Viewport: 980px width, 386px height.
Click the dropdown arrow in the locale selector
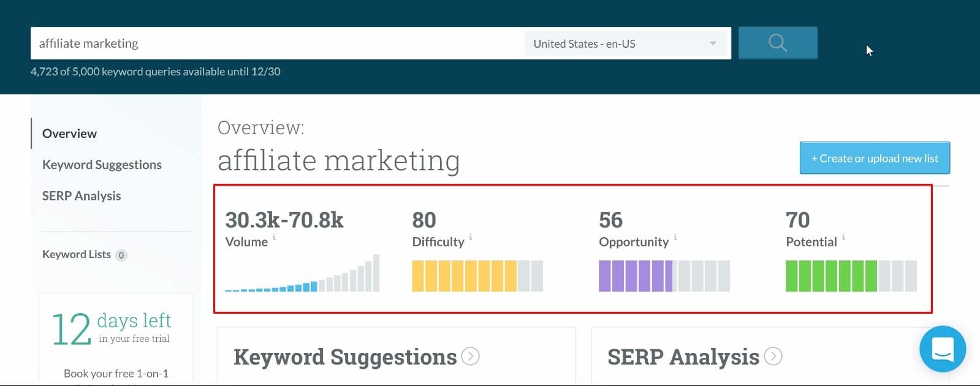(713, 44)
